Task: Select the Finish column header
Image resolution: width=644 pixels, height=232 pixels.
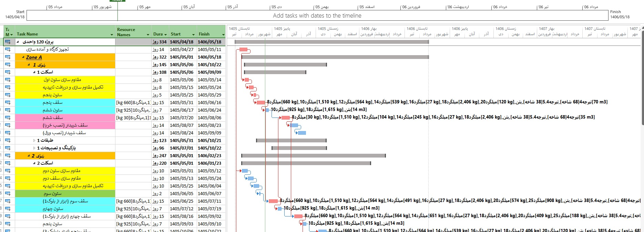Action: point(211,31)
